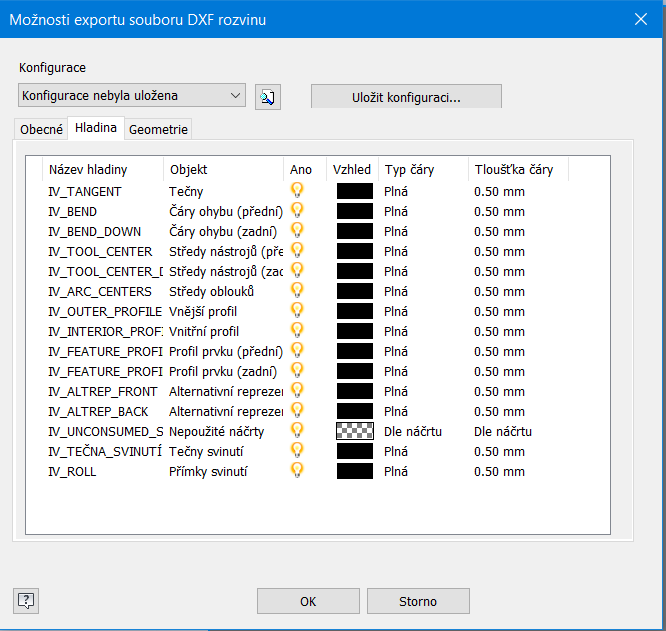Open line thickness 0.50 mm for IV_INTERIOR_PROF
Image resolution: width=666 pixels, height=631 pixels.
499,331
